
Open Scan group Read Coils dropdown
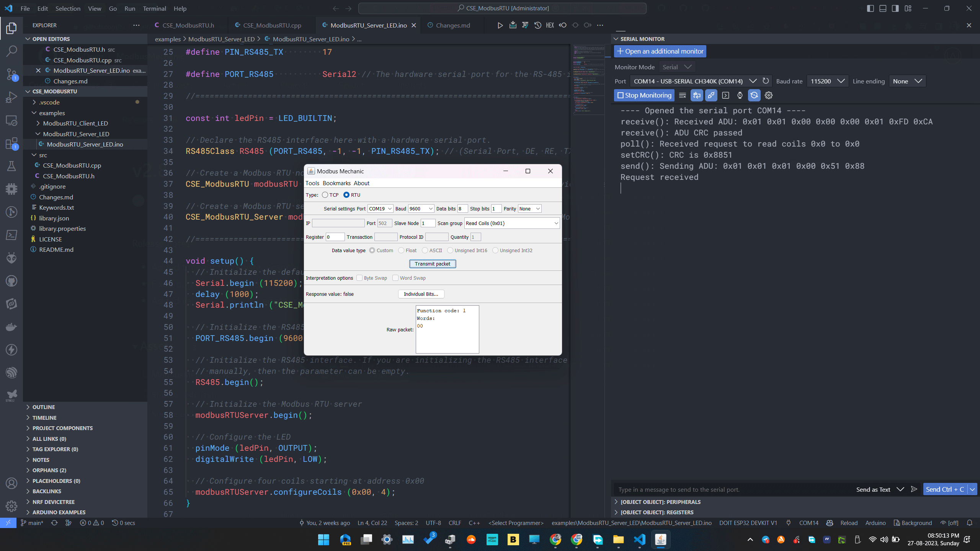(x=512, y=223)
